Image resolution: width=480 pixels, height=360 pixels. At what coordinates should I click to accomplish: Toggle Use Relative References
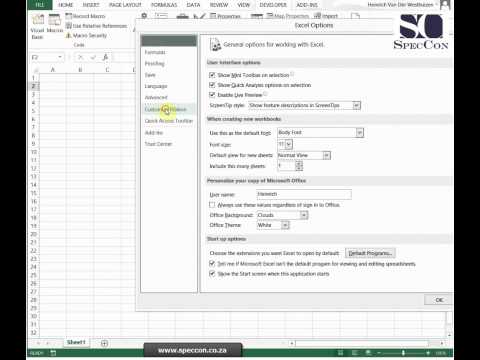point(96,26)
